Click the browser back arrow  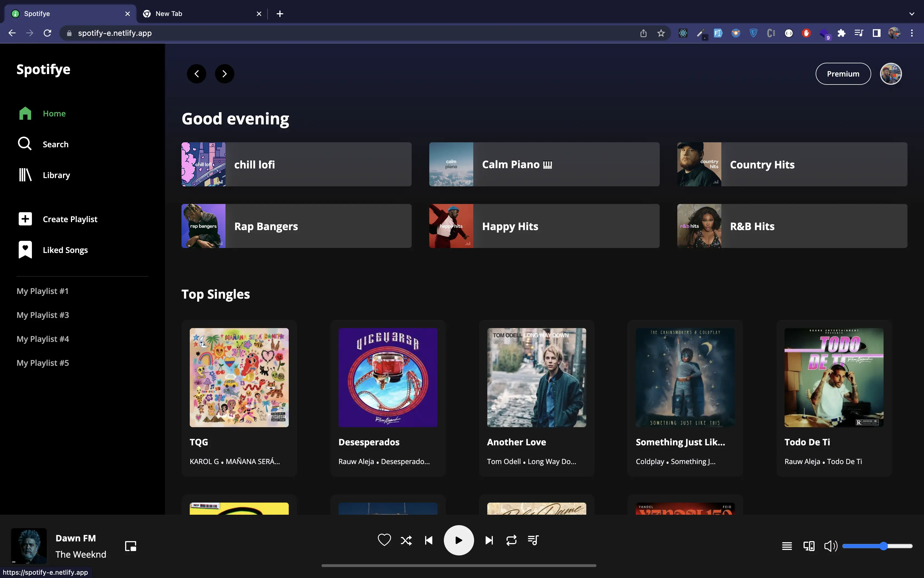[x=12, y=33]
